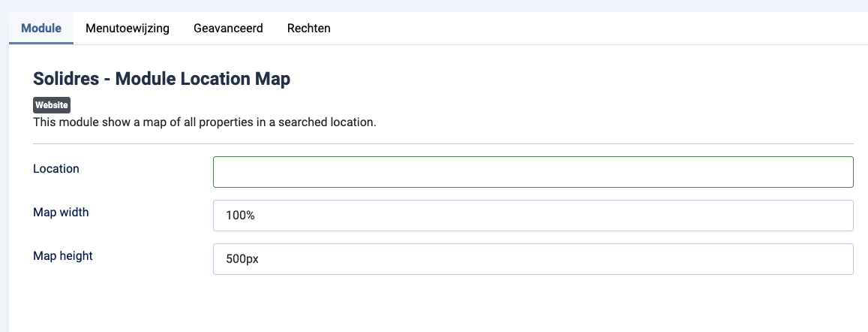Viewport: 868px width, 332px height.
Task: Click the horizontal divider below the description
Action: tap(443, 143)
